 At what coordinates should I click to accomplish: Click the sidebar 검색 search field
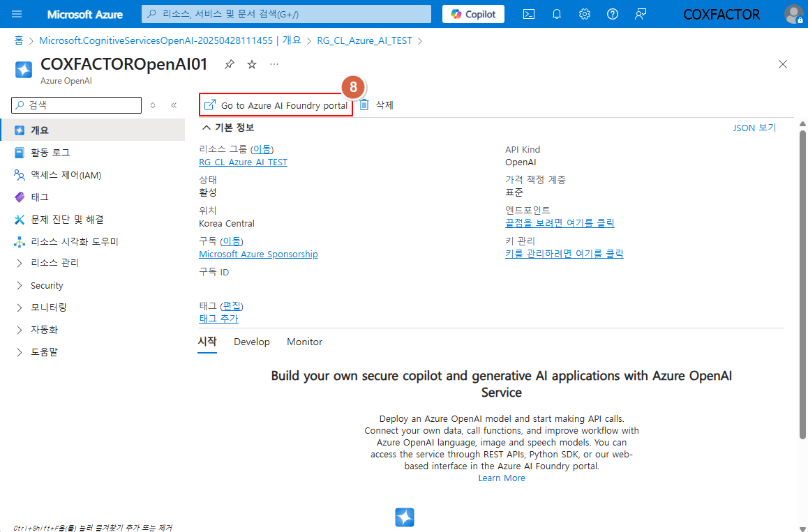click(x=76, y=105)
